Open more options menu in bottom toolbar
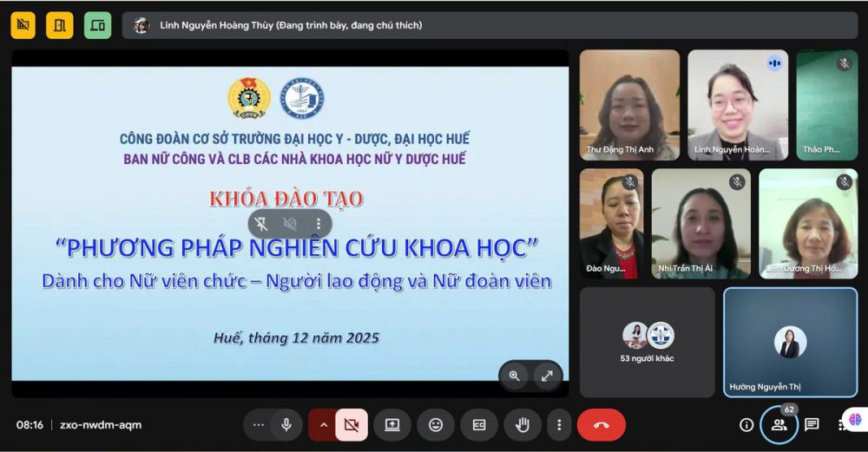This screenshot has height=452, width=868. pos(560,425)
